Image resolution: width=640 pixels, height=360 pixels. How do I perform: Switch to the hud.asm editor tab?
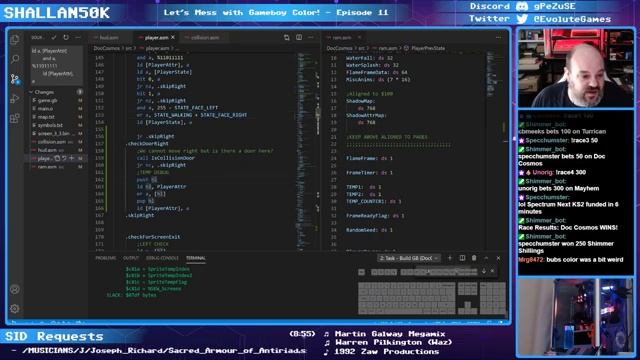(109, 37)
